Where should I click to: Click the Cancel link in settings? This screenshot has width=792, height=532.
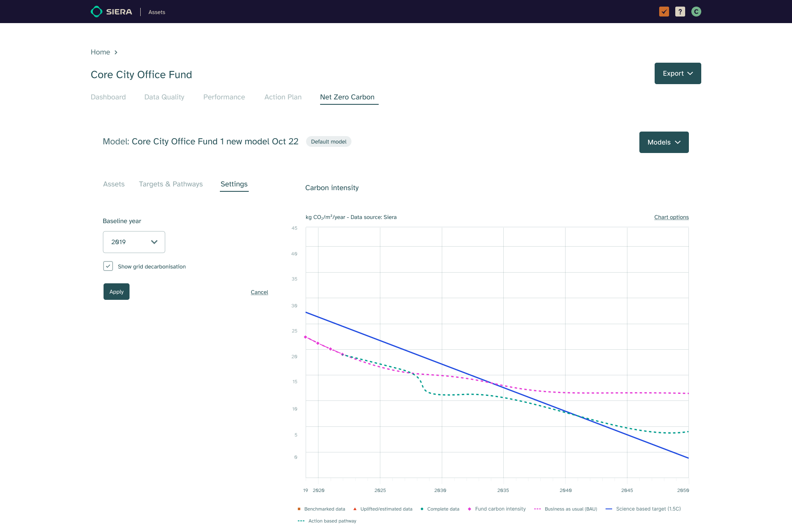[x=259, y=292]
